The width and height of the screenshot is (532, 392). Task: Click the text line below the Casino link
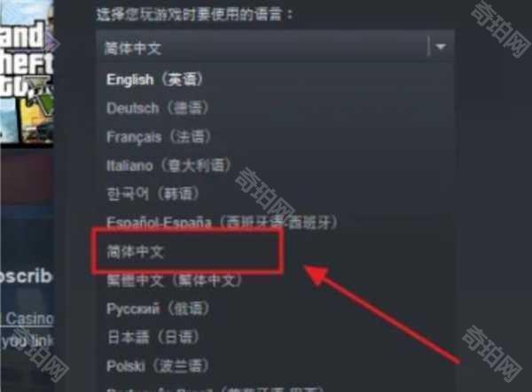coord(27,341)
